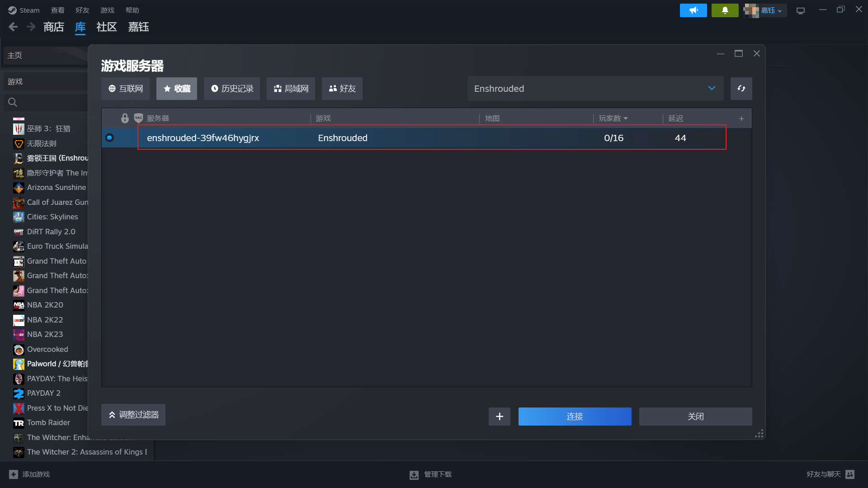Click the 主页 home entry in library
This screenshot has height=488, width=868.
(46, 55)
